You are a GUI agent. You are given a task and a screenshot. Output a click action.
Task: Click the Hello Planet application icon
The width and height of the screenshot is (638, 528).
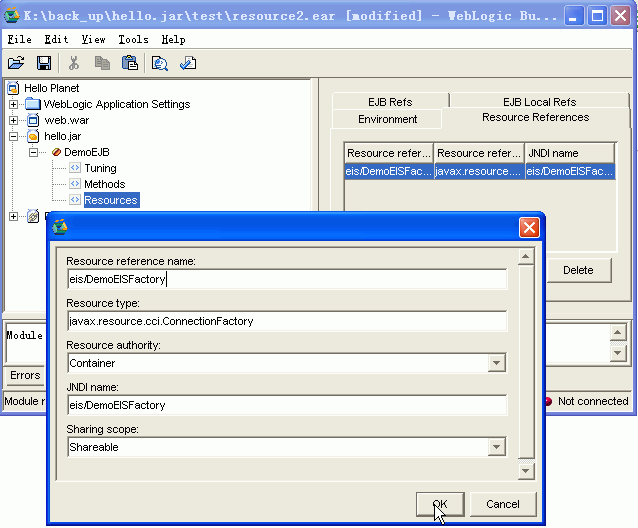[13, 88]
